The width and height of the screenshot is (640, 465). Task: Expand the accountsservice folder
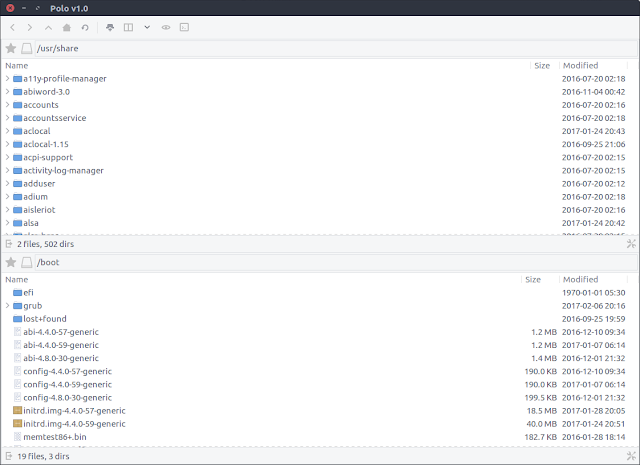coord(7,118)
